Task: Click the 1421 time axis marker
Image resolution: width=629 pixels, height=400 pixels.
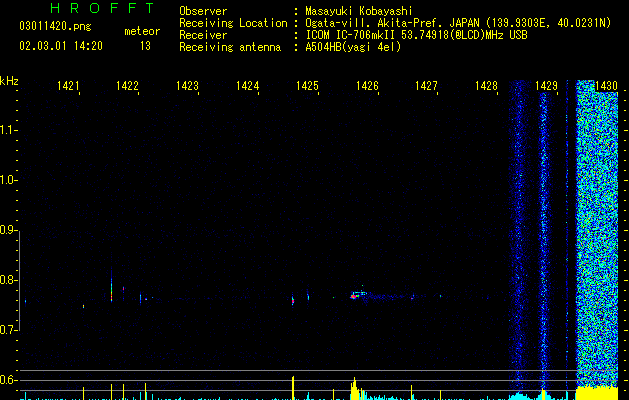Action: pyautogui.click(x=68, y=86)
